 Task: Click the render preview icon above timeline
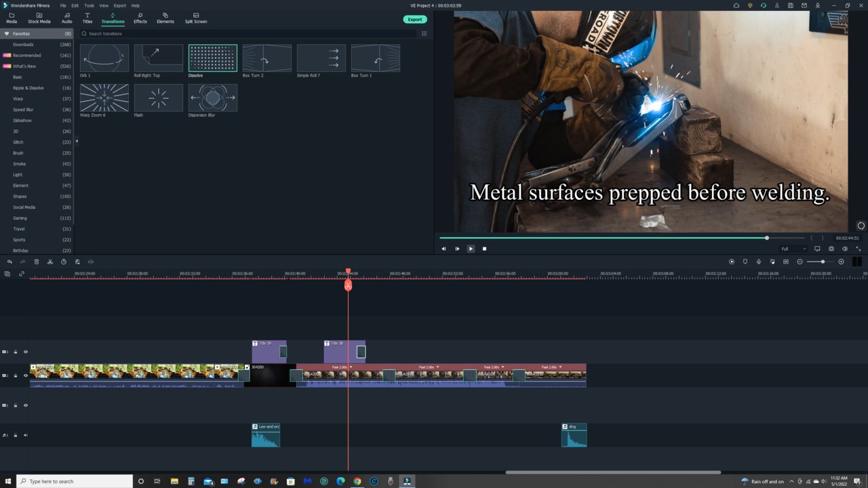click(x=732, y=262)
